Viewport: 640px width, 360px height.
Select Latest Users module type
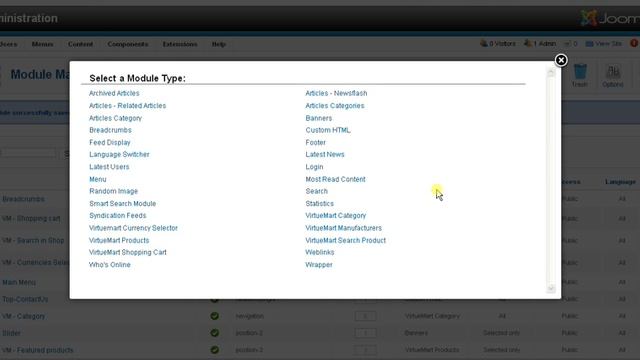109,167
